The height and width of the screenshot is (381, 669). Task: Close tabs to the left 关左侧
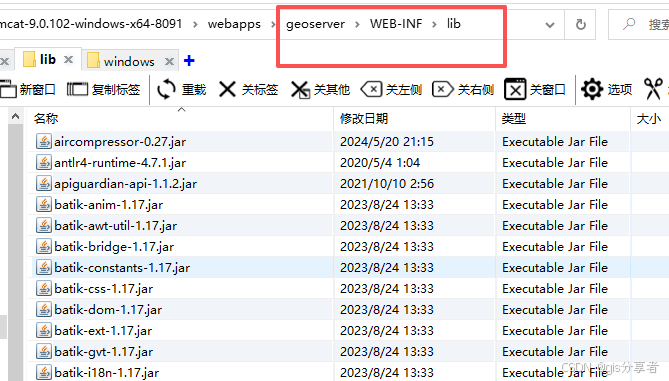tap(391, 90)
